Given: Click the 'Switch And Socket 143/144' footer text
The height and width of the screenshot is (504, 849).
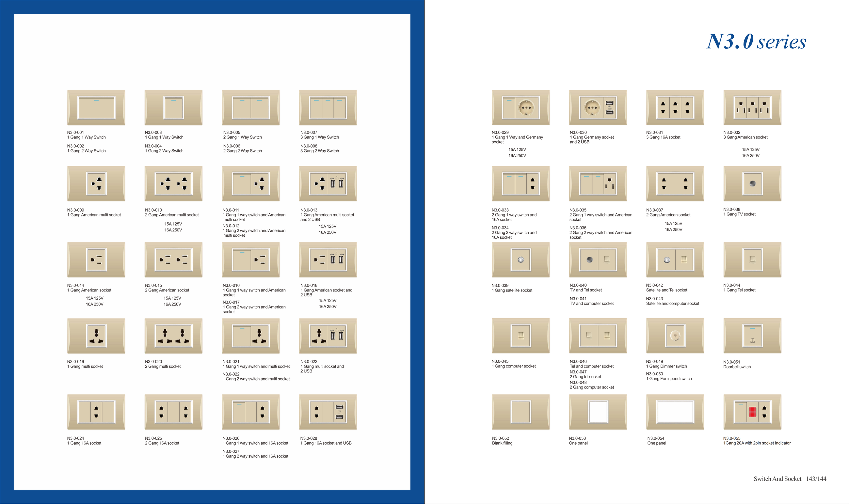Looking at the screenshot, I should [x=790, y=479].
